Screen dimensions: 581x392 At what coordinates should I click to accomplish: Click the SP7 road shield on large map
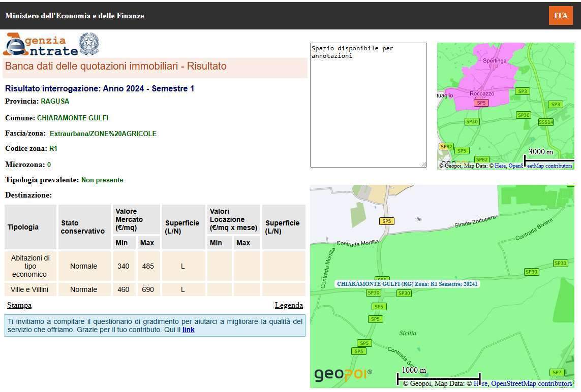557,372
